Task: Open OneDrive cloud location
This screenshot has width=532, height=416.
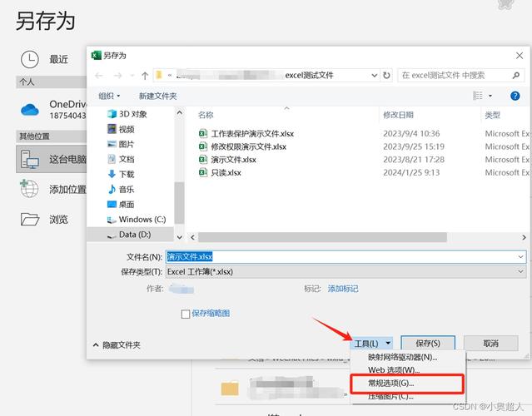Action: pos(30,110)
